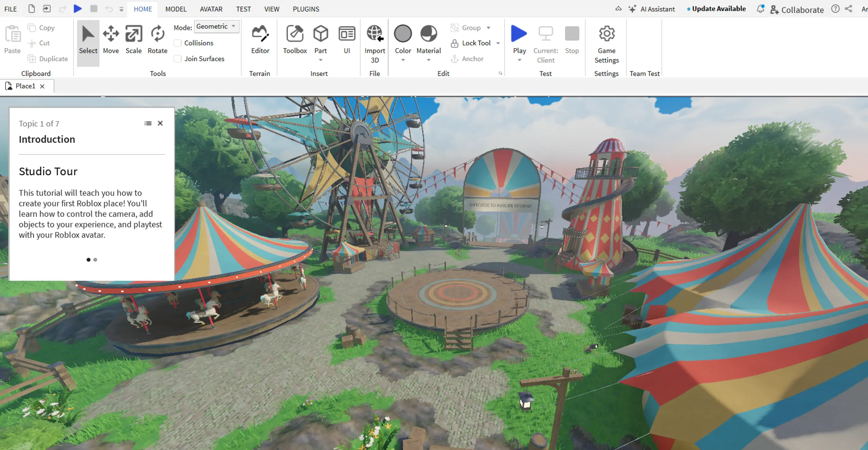This screenshot has width=868, height=450.
Task: Expand the Material dropdown arrow
Action: coord(429,60)
